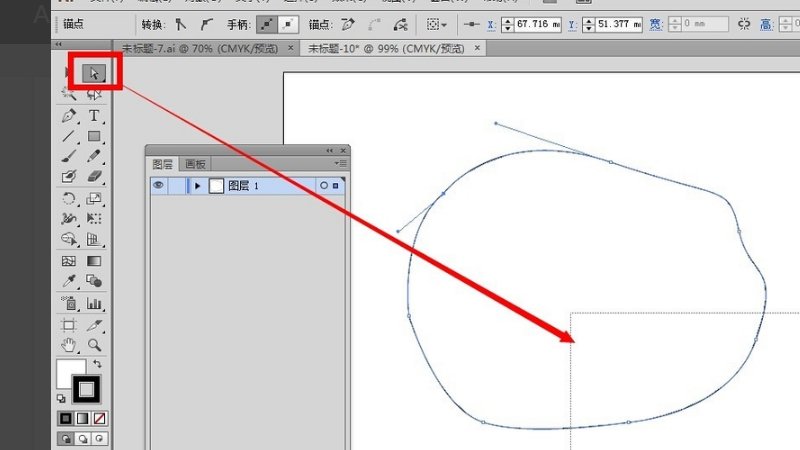Toggle constrain width and height proportions

744,24
